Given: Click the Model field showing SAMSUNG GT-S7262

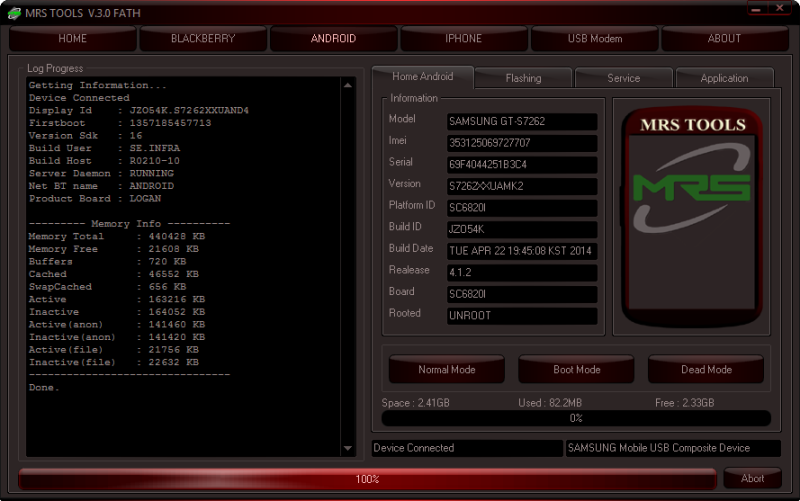Looking at the screenshot, I should 522,121.
